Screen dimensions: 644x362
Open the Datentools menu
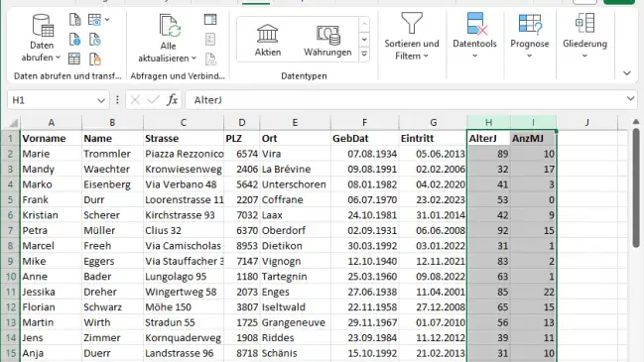point(474,36)
